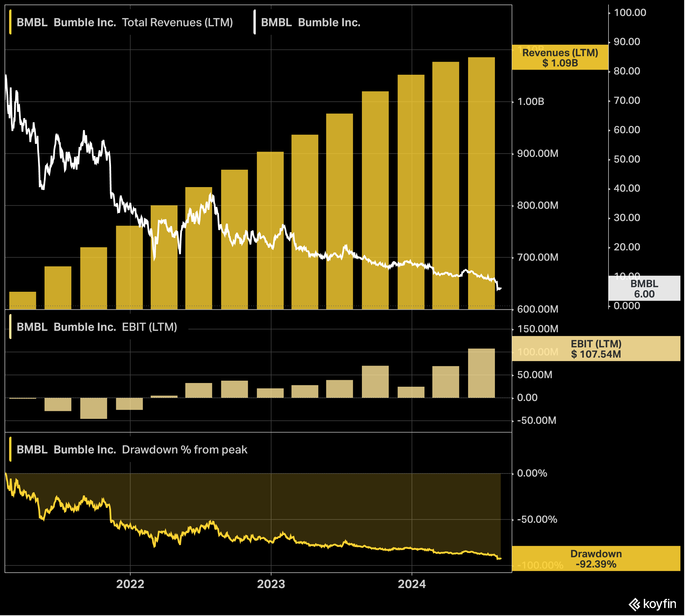Click the 20.00 price axis label
The height and width of the screenshot is (616, 685).
pos(627,247)
